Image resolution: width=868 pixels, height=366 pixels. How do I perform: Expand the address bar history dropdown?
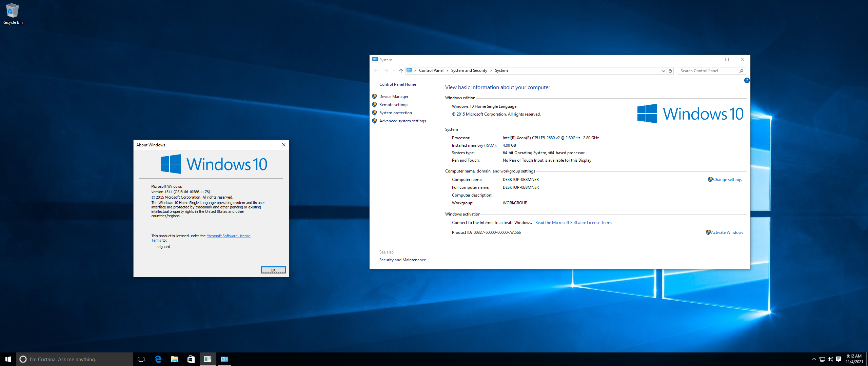663,71
